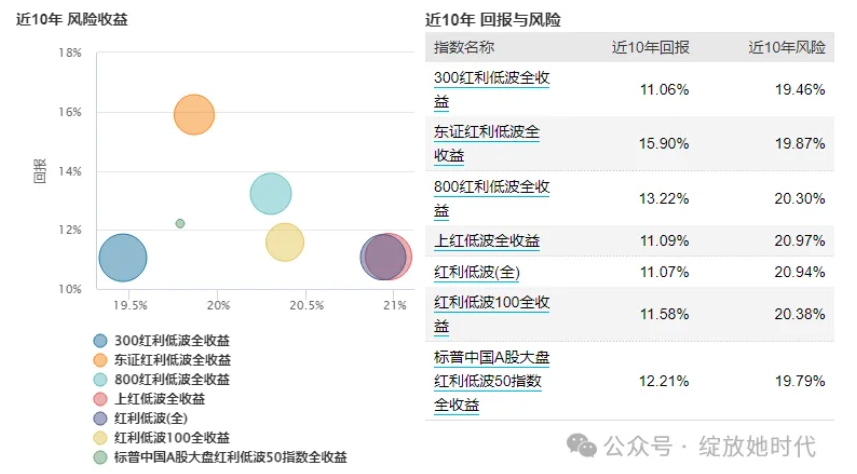The width and height of the screenshot is (857, 474).
Task: Click the orange bubble near 16%
Action: pyautogui.click(x=194, y=114)
